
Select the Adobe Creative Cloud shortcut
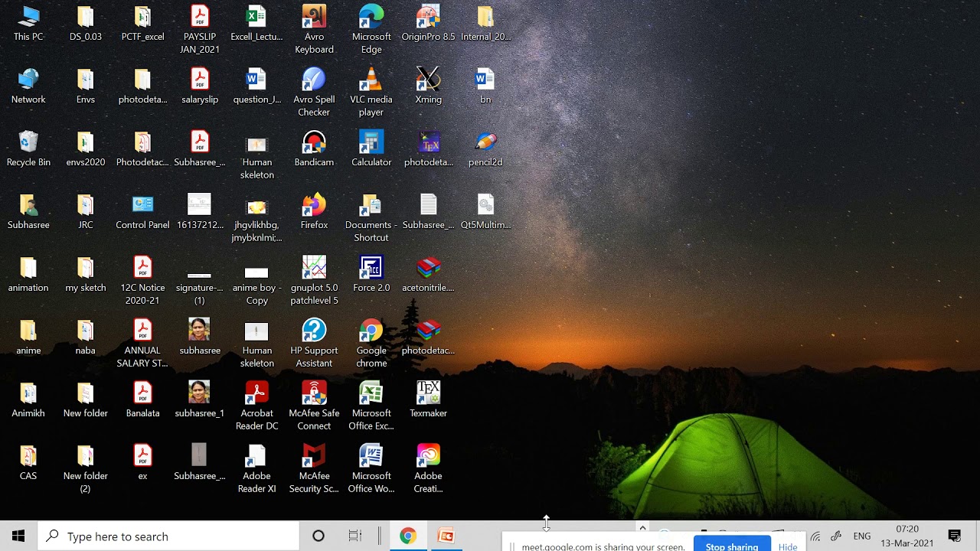tap(428, 469)
